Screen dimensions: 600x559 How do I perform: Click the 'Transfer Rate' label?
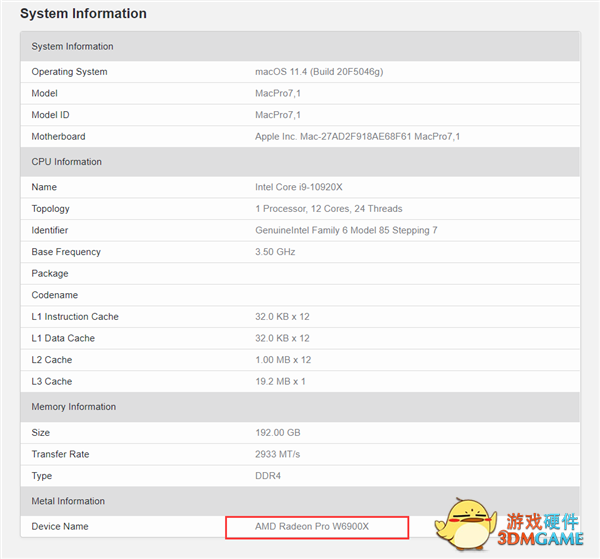coord(60,454)
